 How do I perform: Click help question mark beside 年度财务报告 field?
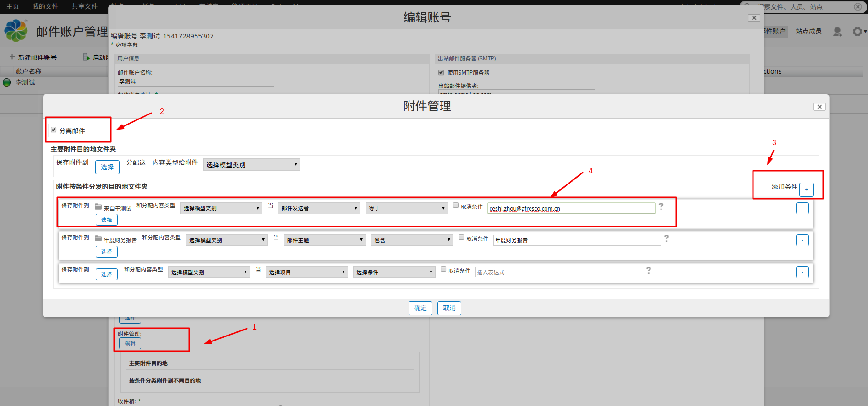[x=666, y=238]
